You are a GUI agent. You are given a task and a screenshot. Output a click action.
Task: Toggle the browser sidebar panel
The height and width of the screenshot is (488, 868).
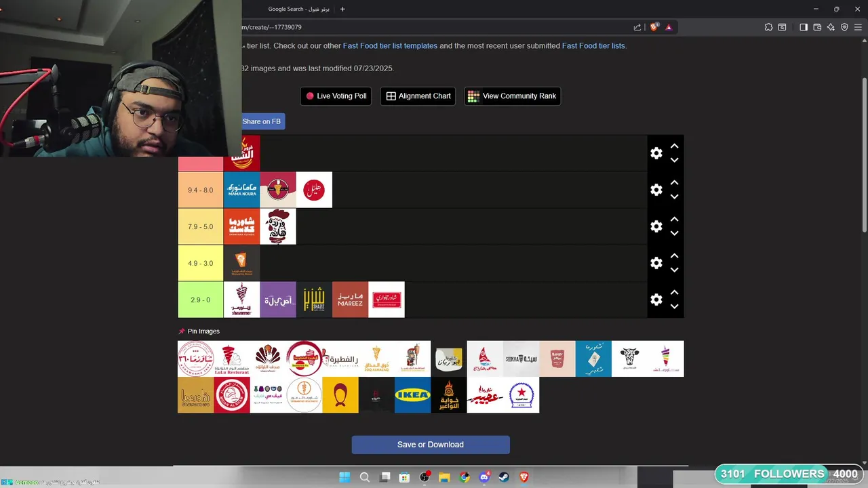pos(804,27)
